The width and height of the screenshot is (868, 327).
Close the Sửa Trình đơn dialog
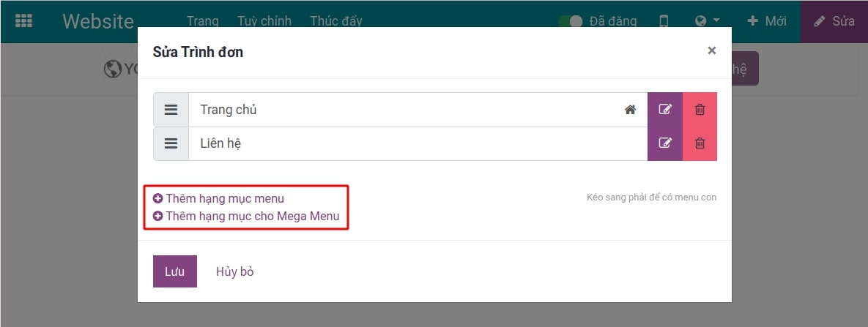[712, 51]
